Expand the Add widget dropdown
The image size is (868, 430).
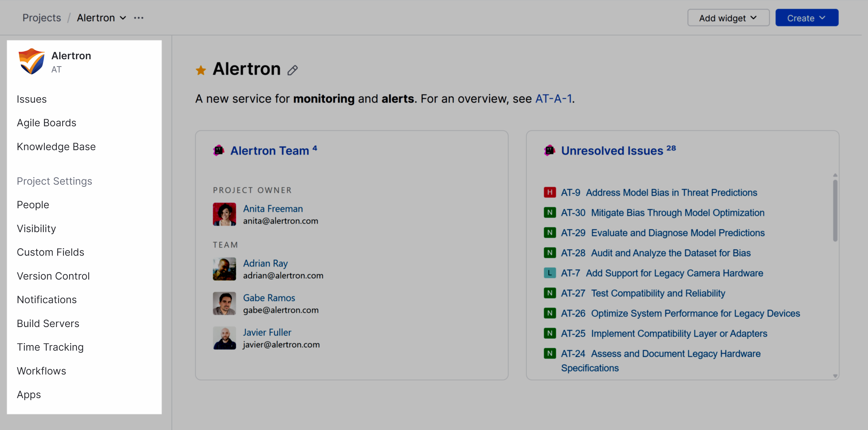pyautogui.click(x=728, y=18)
